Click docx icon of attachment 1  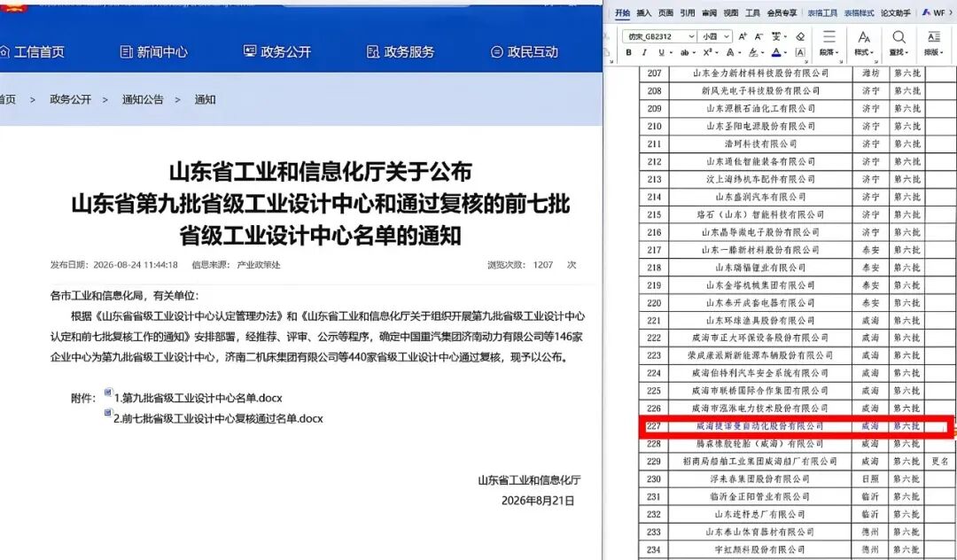[x=108, y=392]
